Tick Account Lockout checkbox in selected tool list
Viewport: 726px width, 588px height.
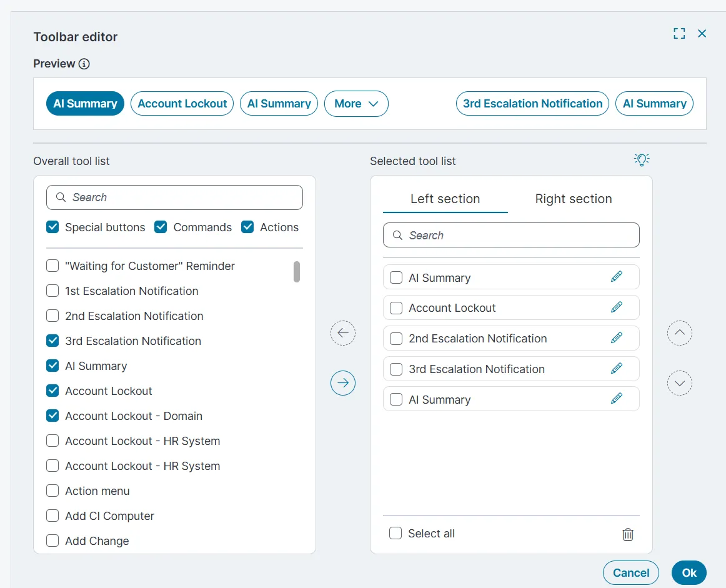point(396,308)
